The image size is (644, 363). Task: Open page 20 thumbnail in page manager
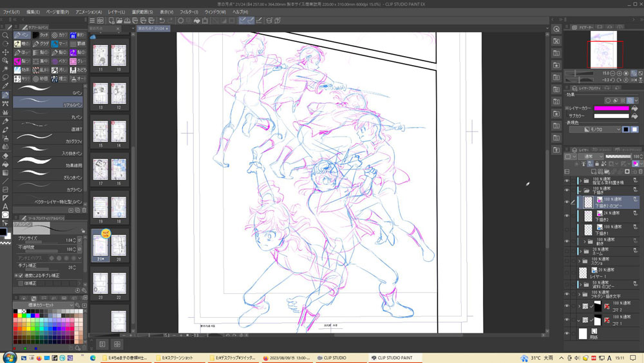click(x=118, y=246)
